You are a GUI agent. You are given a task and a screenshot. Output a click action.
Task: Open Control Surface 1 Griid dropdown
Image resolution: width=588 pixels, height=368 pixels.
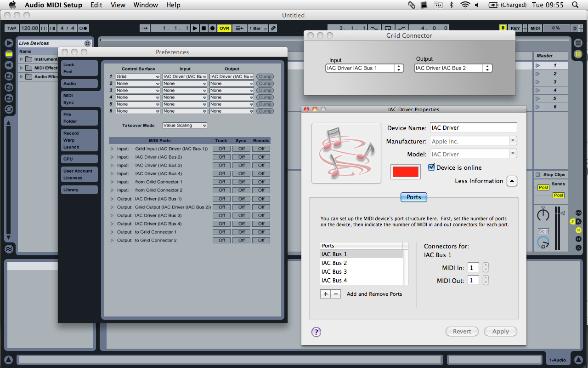(138, 77)
